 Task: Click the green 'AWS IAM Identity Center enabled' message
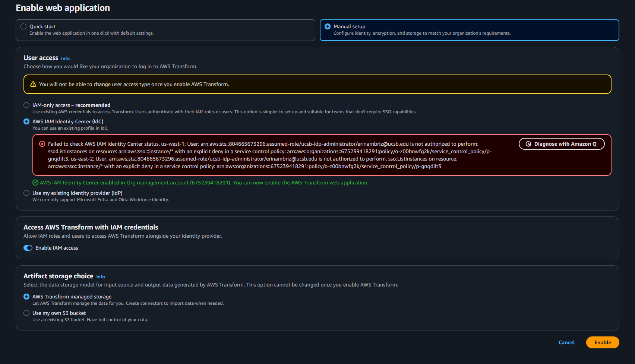coord(204,183)
